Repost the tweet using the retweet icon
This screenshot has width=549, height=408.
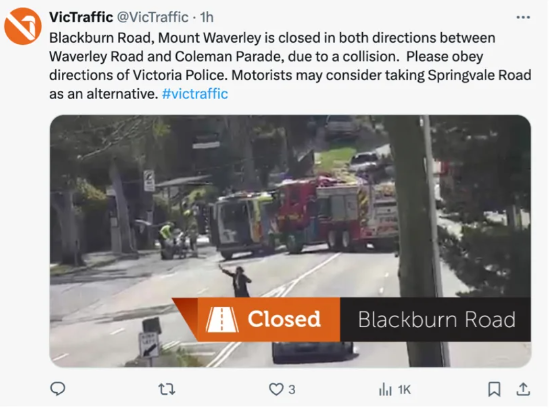pyautogui.click(x=167, y=389)
